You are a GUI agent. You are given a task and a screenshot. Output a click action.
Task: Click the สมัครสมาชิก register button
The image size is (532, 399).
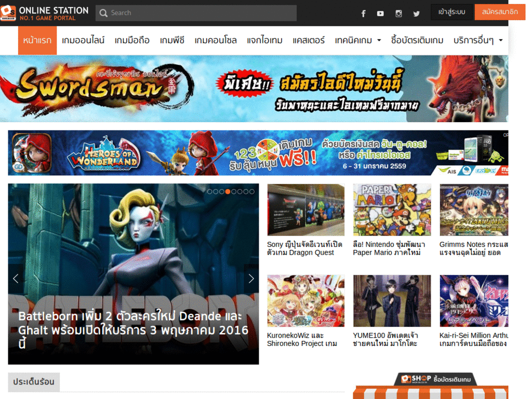[500, 12]
